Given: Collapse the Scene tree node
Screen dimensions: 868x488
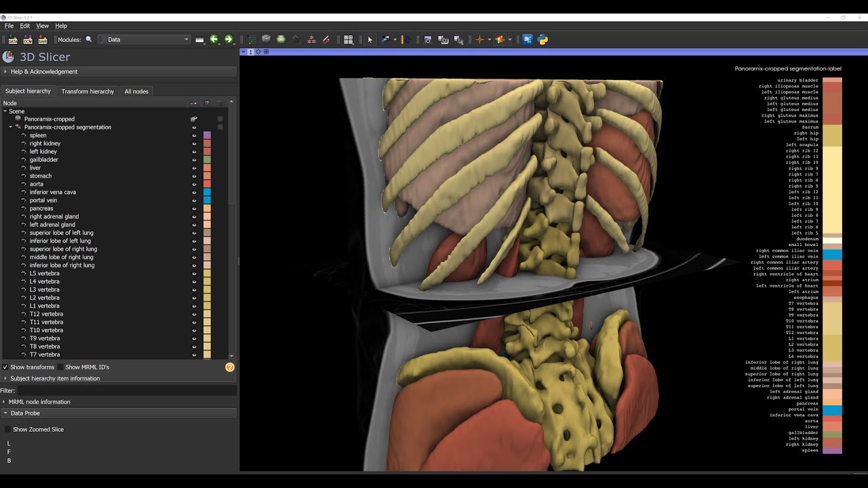Looking at the screenshot, I should pyautogui.click(x=5, y=111).
